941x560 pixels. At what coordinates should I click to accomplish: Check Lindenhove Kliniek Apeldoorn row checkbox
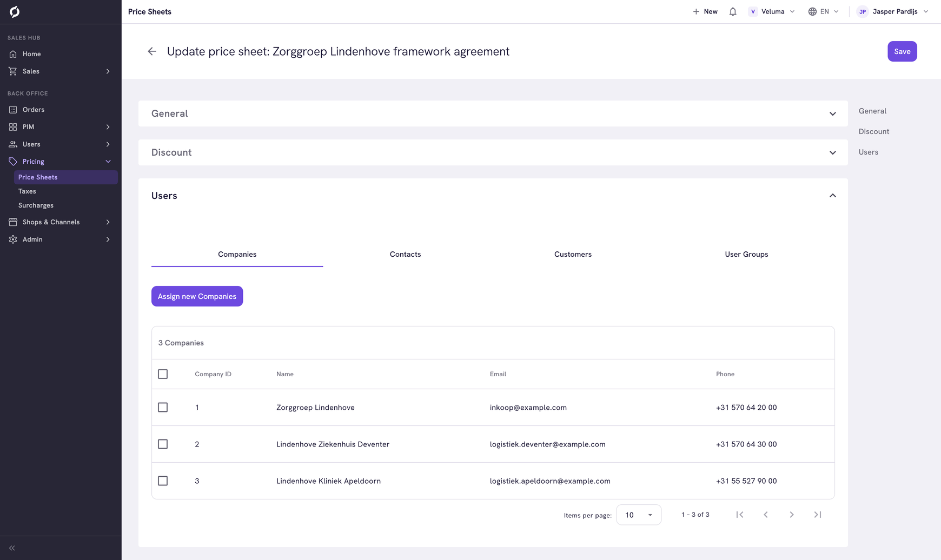click(x=163, y=481)
